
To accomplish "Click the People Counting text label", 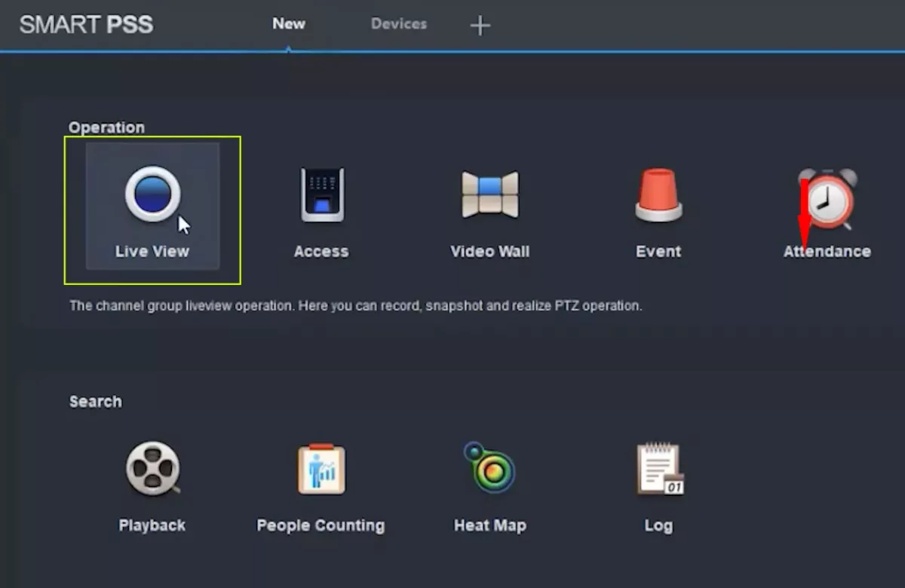I will [x=321, y=525].
